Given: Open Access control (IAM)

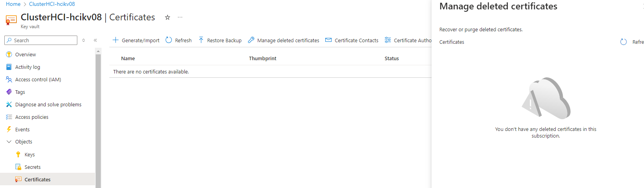Looking at the screenshot, I should (x=38, y=79).
